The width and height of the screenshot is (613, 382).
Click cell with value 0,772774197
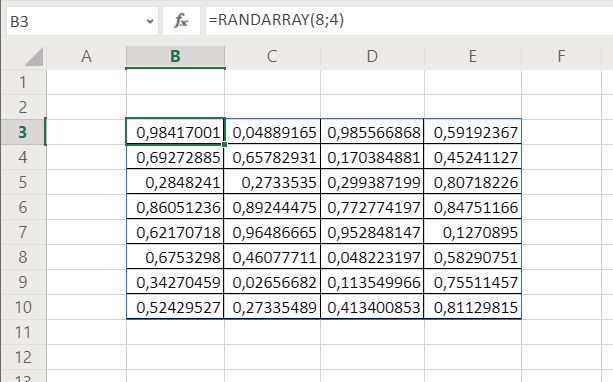click(x=372, y=207)
